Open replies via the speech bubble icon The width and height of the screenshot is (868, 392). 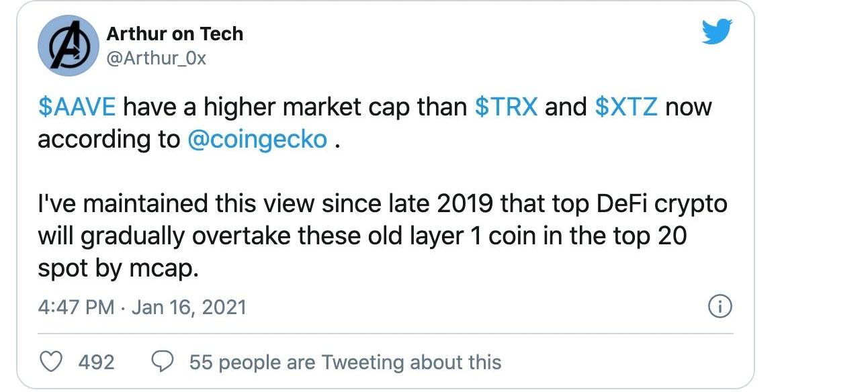click(162, 362)
